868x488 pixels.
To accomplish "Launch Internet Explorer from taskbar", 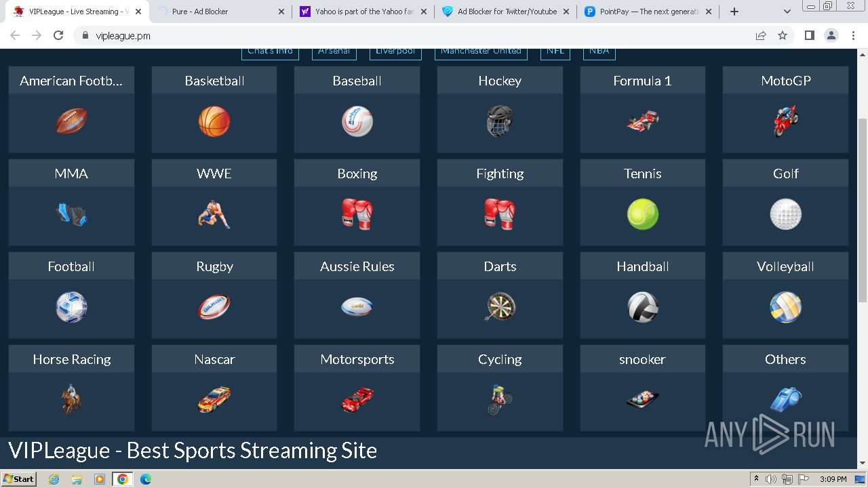I will click(54, 479).
